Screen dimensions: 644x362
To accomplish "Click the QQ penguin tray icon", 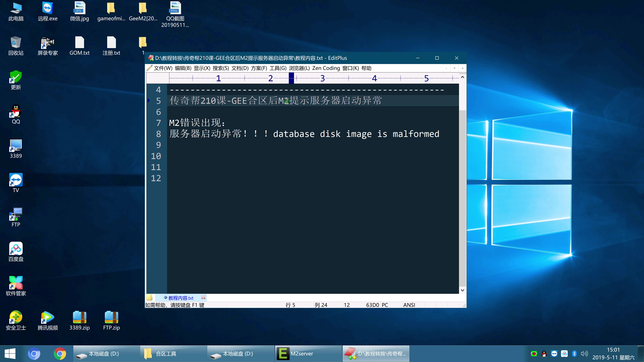I will (544, 354).
